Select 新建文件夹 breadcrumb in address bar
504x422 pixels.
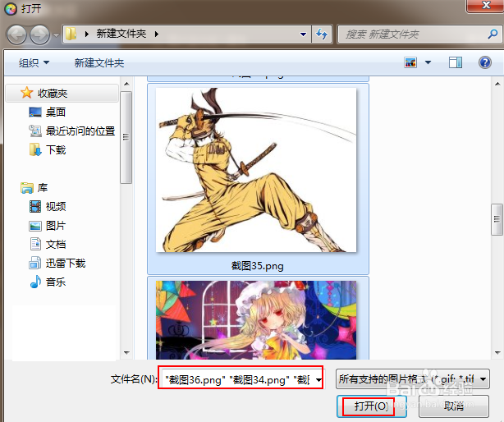[x=121, y=34]
